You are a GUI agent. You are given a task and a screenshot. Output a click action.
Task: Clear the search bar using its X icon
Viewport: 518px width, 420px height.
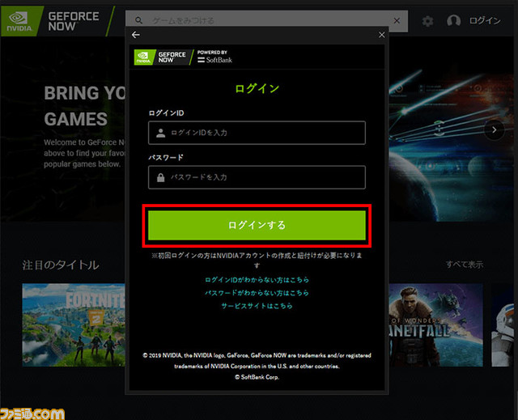click(x=397, y=21)
